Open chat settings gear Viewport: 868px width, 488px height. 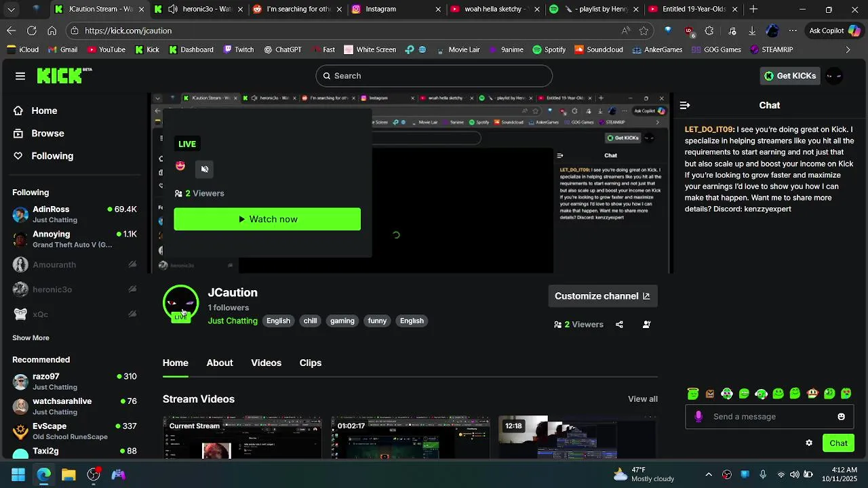click(809, 443)
